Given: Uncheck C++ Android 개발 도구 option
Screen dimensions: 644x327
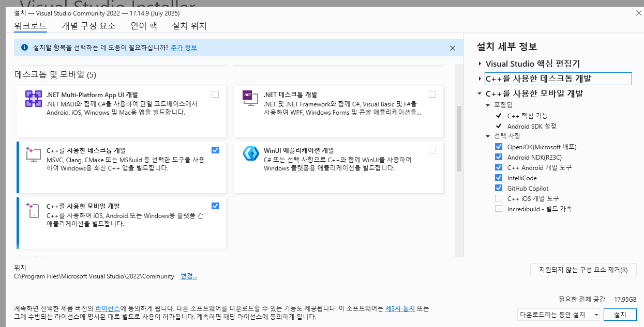Looking at the screenshot, I should [x=499, y=167].
